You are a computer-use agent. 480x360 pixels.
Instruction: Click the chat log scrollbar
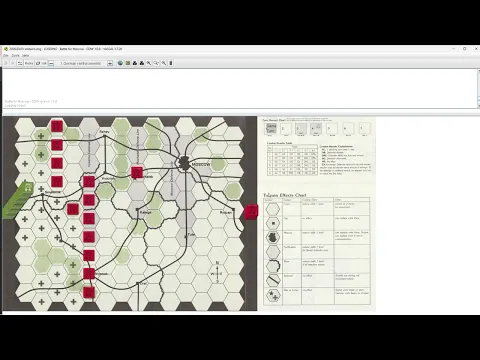click(478, 89)
